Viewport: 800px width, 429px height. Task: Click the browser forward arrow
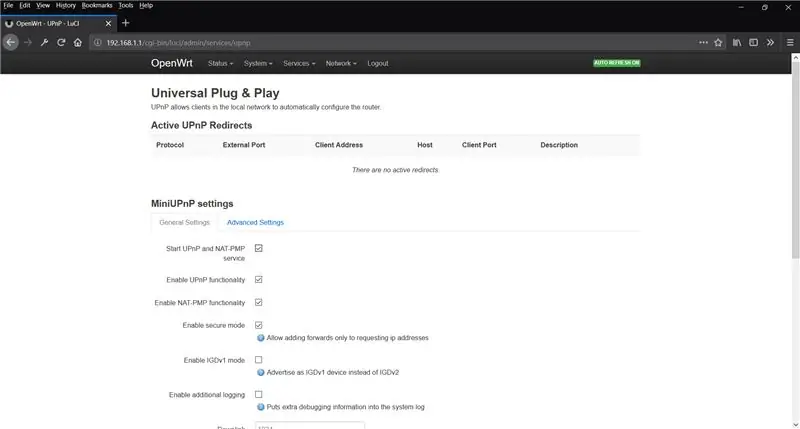click(x=28, y=42)
